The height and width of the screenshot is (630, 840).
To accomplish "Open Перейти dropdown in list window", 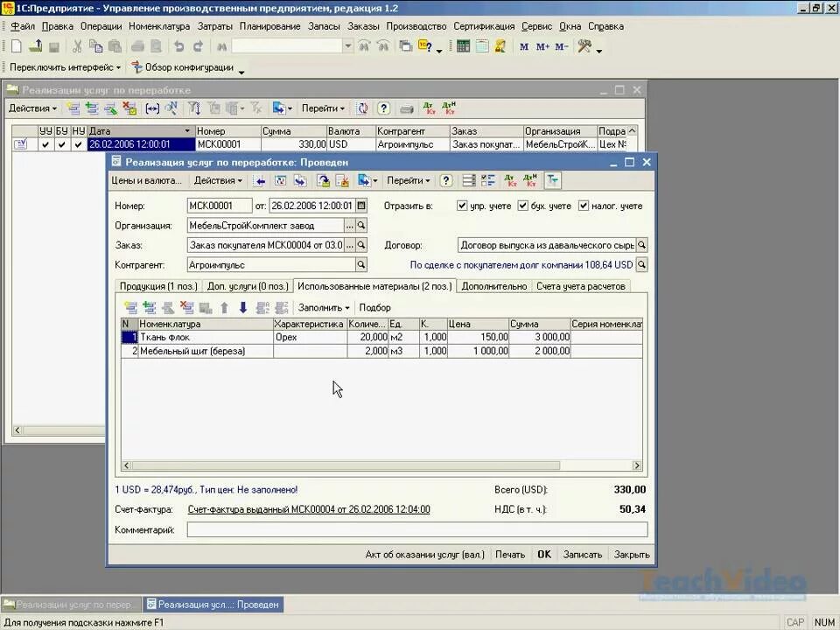I will point(323,108).
